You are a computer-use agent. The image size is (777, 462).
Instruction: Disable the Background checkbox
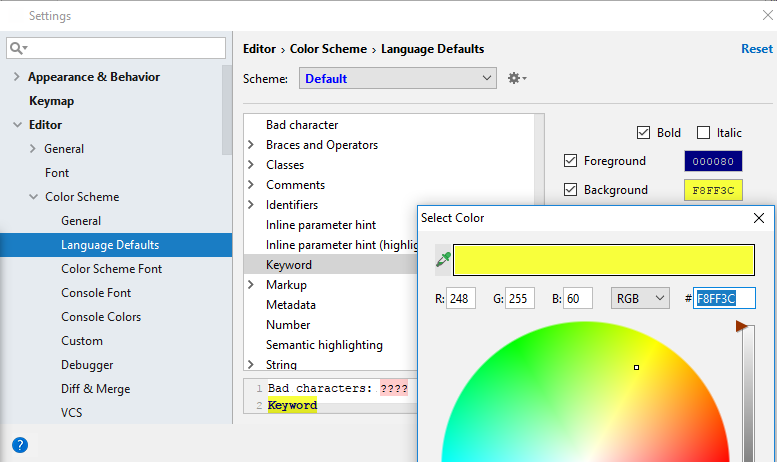click(571, 190)
